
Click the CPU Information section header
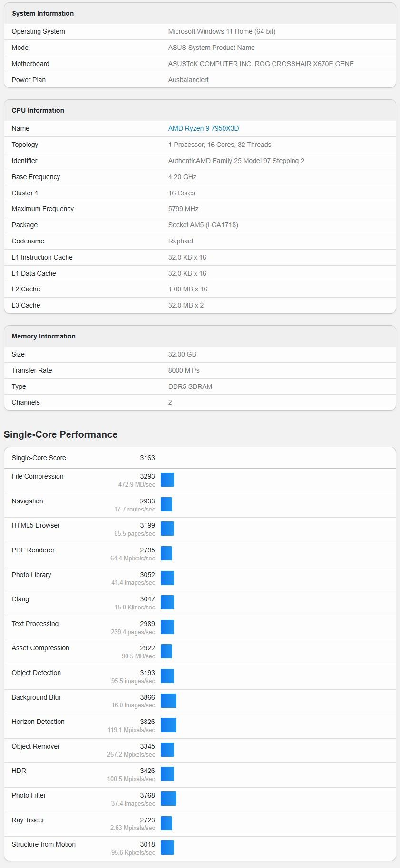pos(38,110)
